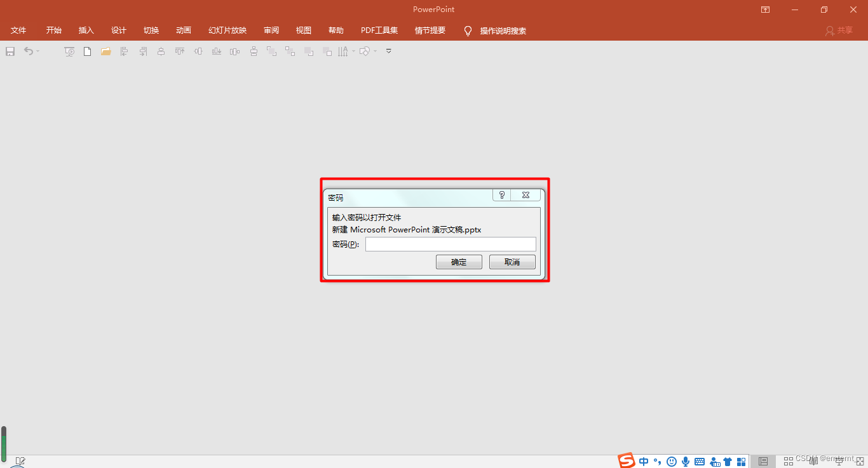Click the Ungroup objects icon

290,51
